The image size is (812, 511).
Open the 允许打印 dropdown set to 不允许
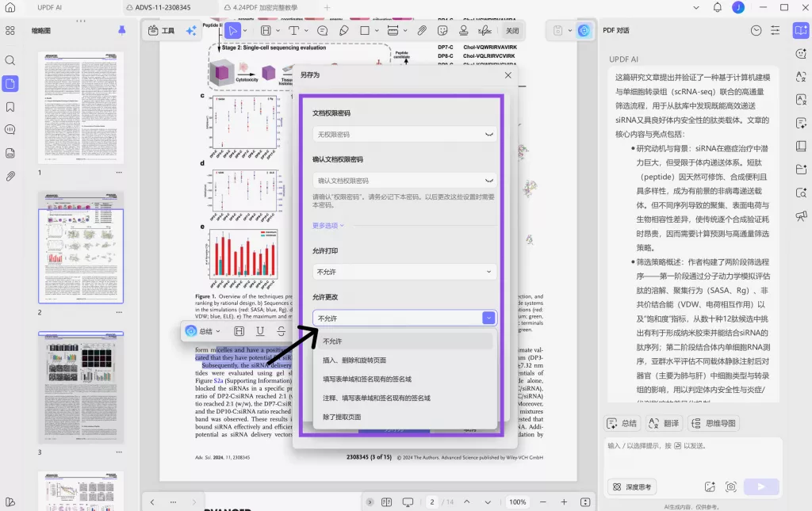click(404, 272)
